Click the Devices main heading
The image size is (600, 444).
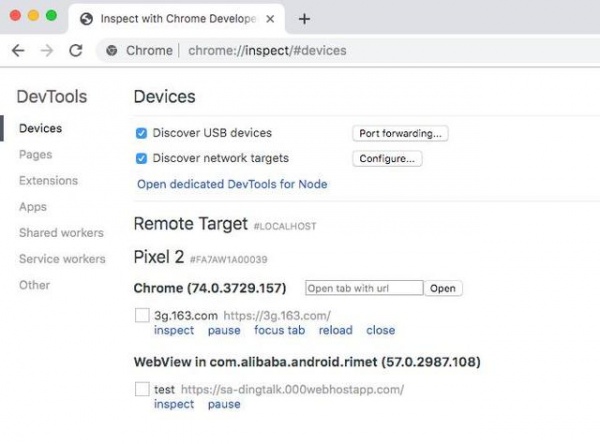(165, 96)
